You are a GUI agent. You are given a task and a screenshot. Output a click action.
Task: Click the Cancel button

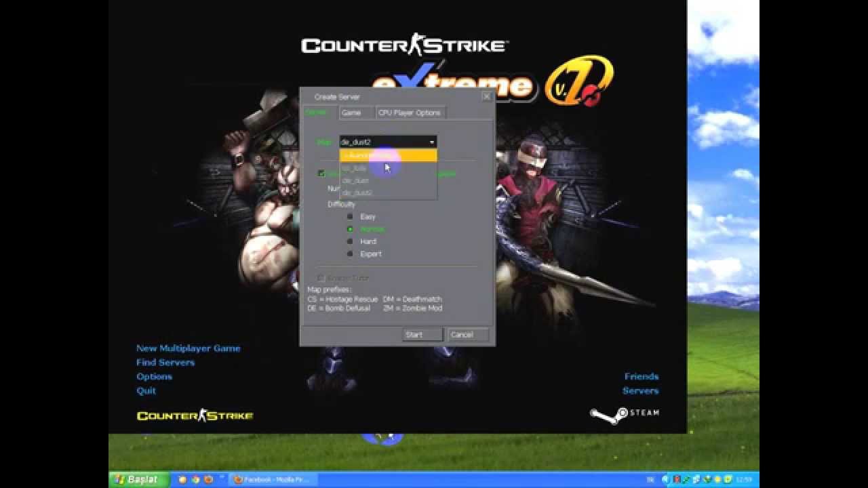[468, 335]
